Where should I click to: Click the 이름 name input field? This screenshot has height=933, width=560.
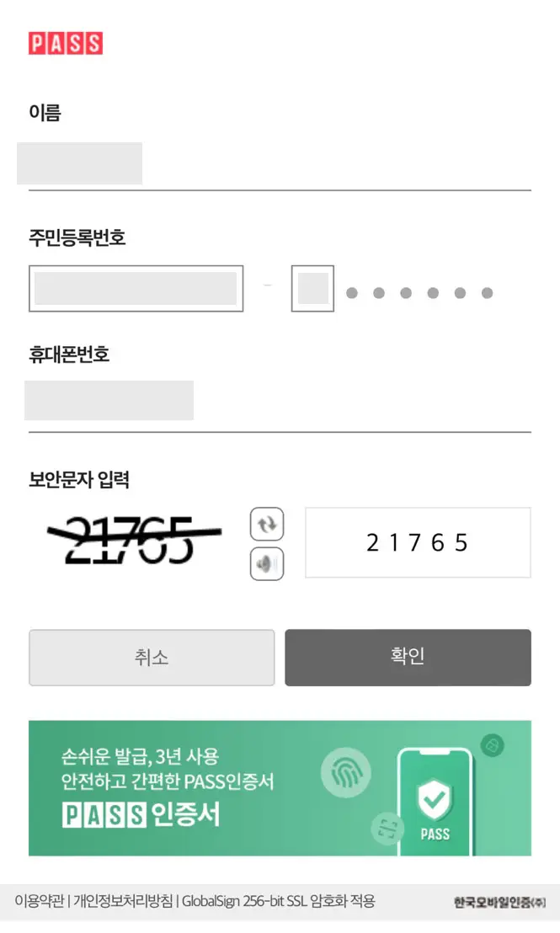[80, 163]
